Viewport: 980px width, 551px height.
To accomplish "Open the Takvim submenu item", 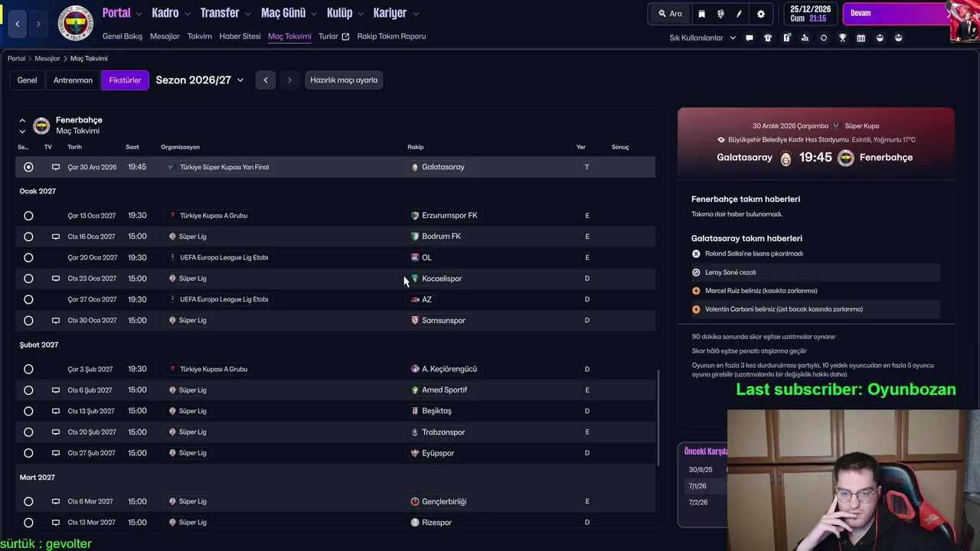I will [200, 37].
